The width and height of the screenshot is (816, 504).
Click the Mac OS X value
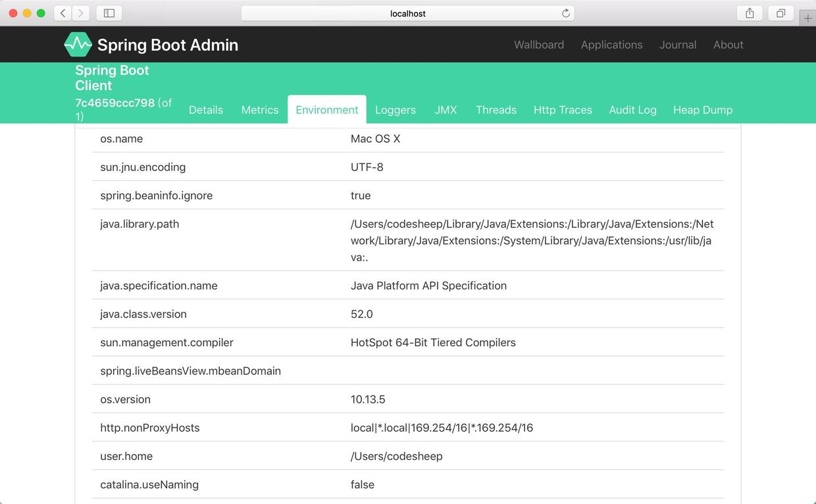pyautogui.click(x=375, y=139)
